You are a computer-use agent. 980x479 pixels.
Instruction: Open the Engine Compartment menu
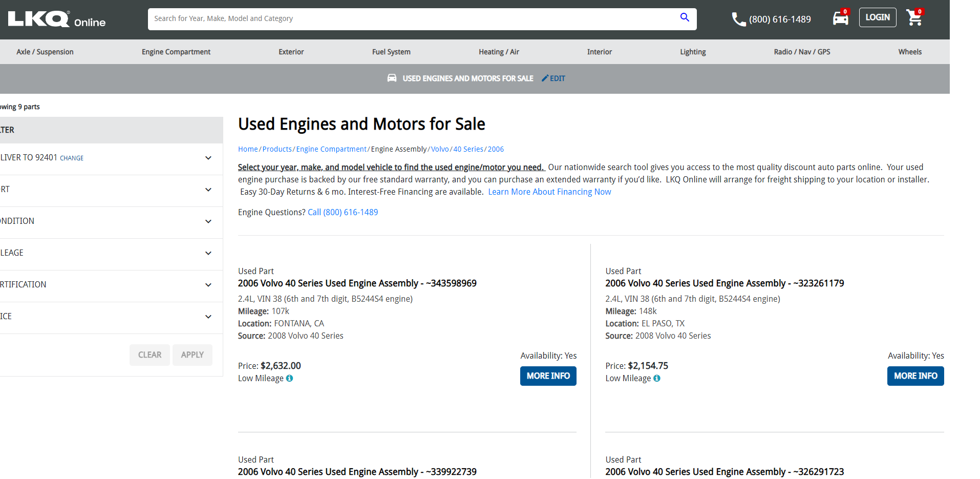[176, 52]
